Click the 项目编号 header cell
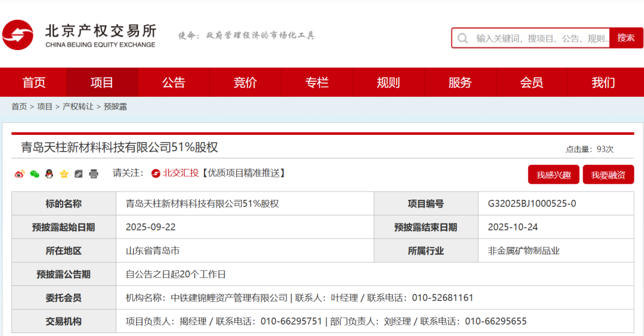 coord(426,204)
